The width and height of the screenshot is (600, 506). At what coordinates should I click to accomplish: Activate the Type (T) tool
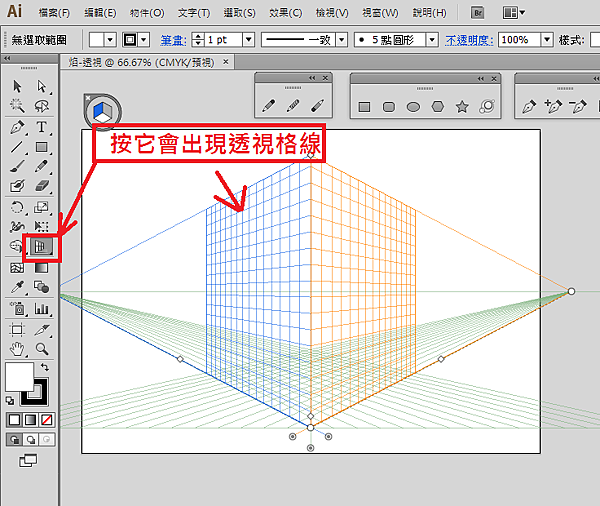[41, 127]
